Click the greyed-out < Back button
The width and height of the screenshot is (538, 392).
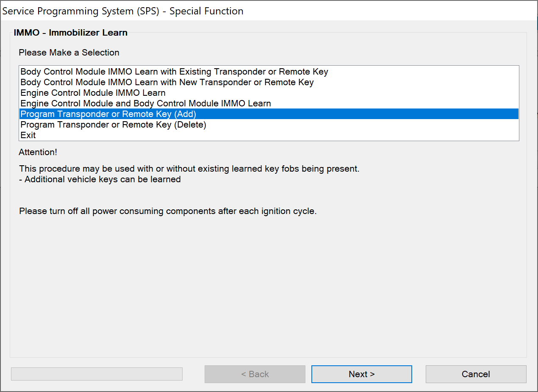click(255, 374)
